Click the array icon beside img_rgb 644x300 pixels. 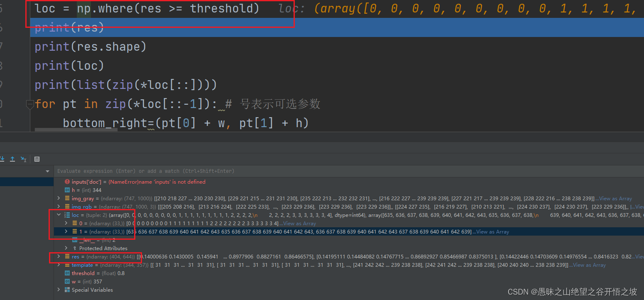(x=67, y=207)
